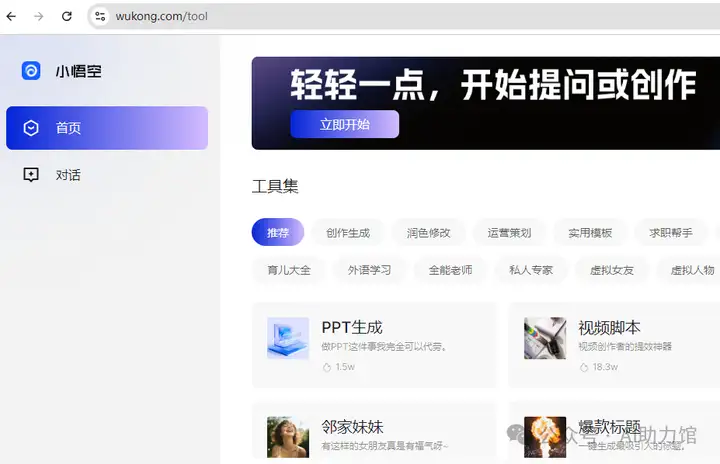The image size is (720, 464).
Task: Click banner headline 轻轻一点，开始提问或创作
Action: (x=493, y=85)
